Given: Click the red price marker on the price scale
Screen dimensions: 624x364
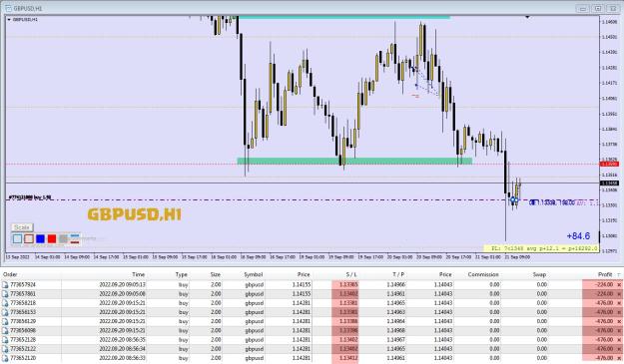Looking at the screenshot, I should (x=609, y=164).
